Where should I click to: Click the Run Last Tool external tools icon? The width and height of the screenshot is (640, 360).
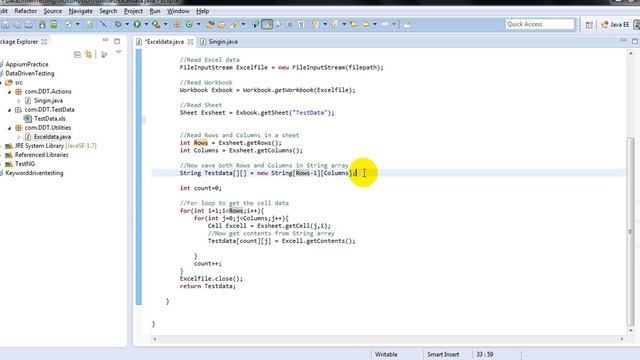(156, 24)
